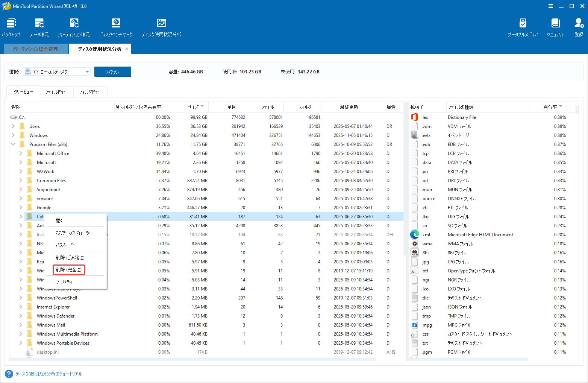This screenshot has height=383, width=588.
Task: Click the ディスク使用状況分析 toolbar icon
Action: coord(161,26)
